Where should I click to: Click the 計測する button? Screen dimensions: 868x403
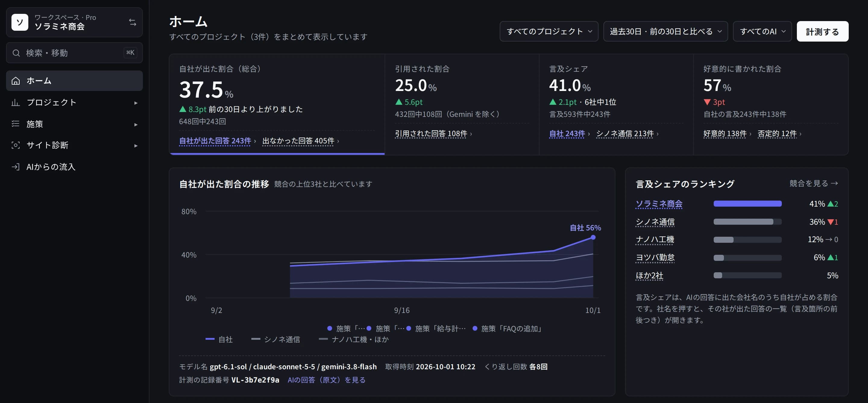822,31
